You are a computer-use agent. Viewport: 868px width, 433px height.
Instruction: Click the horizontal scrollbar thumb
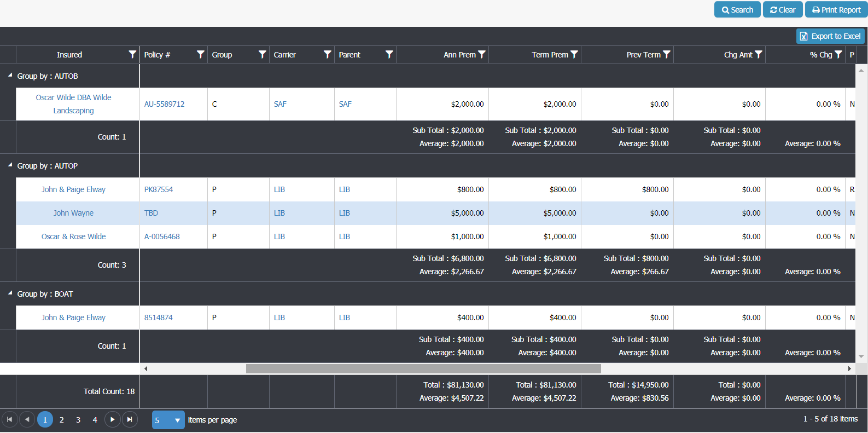(423, 368)
